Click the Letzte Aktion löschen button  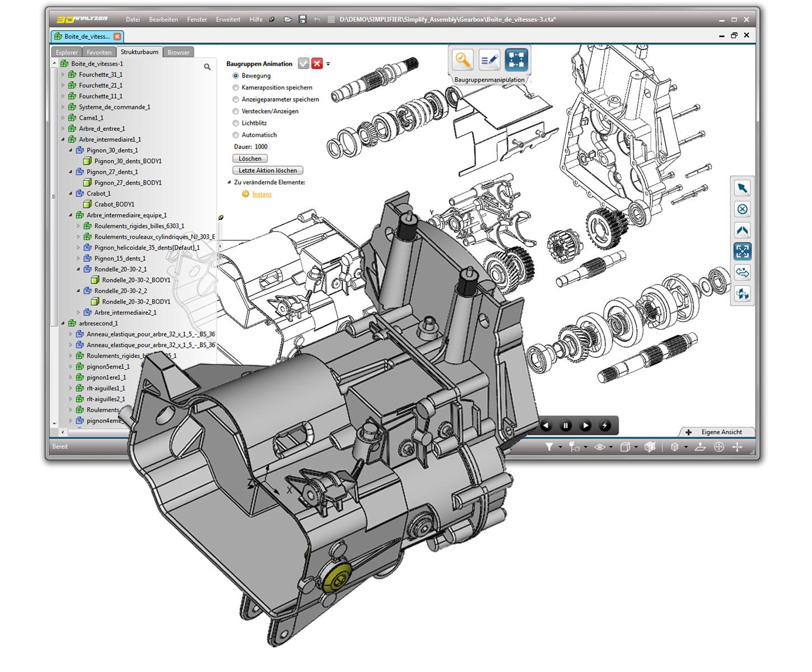[268, 170]
